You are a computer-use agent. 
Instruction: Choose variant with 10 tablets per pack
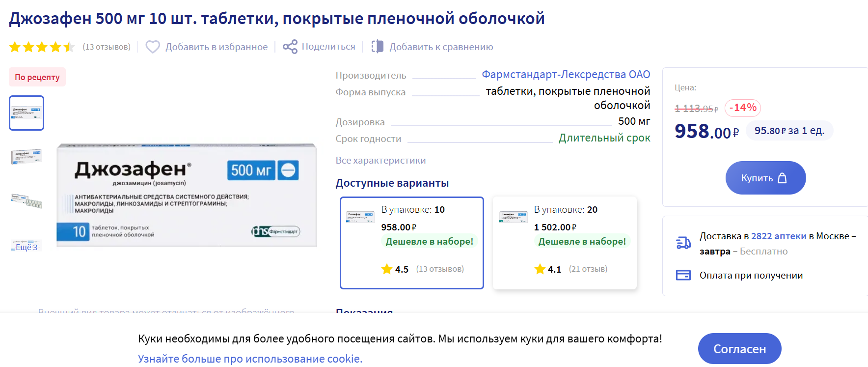pos(412,243)
